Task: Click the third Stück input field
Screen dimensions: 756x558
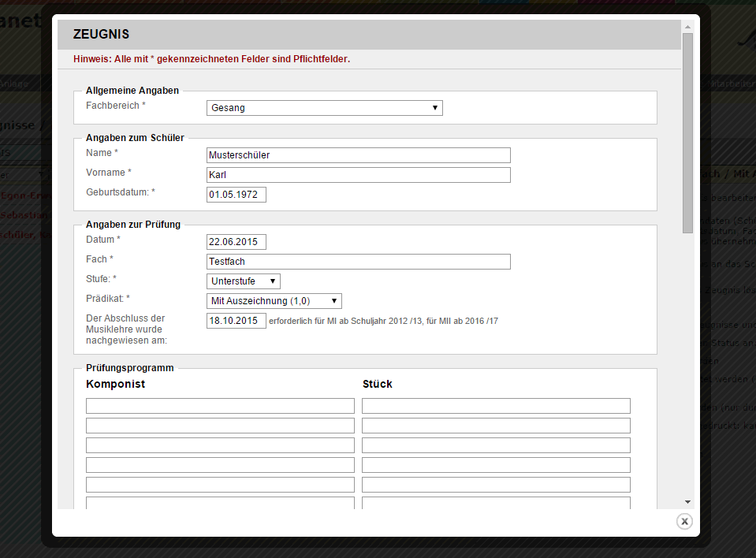Action: [496, 445]
